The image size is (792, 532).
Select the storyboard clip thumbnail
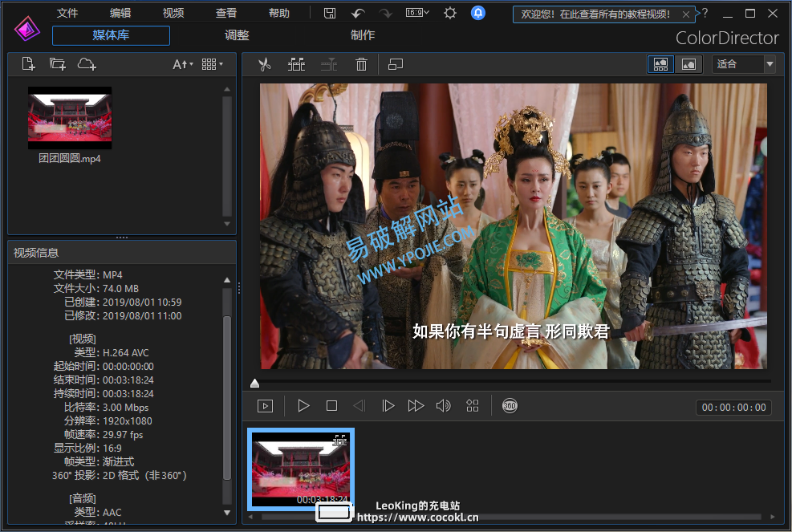tap(301, 469)
